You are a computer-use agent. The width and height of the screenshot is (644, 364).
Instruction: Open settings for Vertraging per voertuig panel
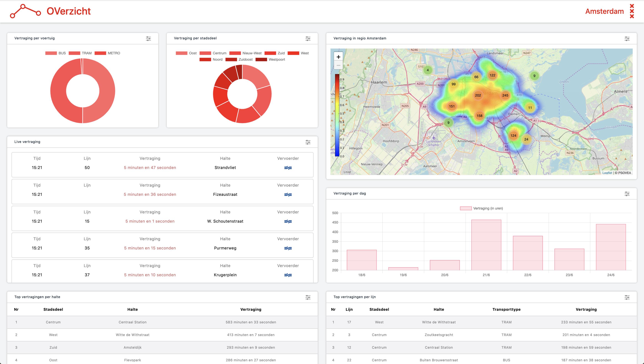point(148,39)
